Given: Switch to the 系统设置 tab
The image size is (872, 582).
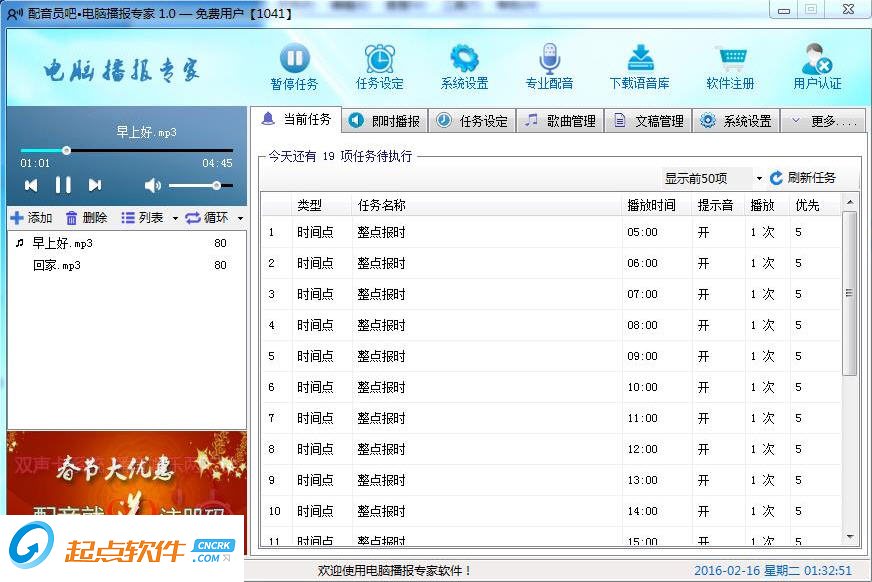Looking at the screenshot, I should (736, 121).
